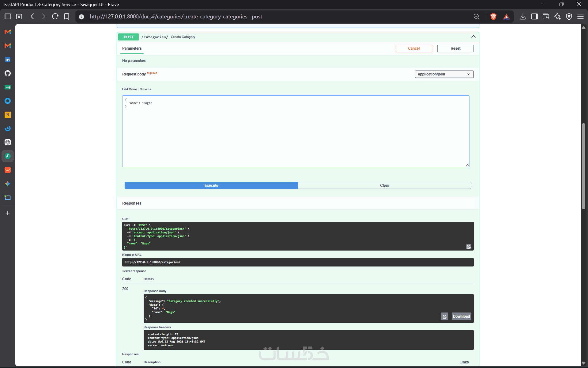Open the GitHub sidebar shortcut
Image resolution: width=588 pixels, height=368 pixels.
pos(8,73)
